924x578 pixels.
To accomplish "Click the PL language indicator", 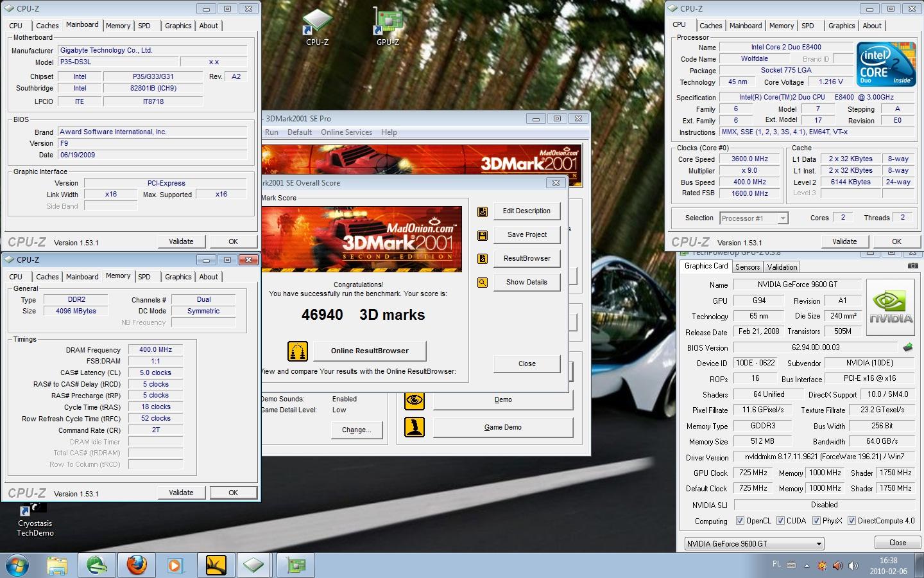I will pos(776,565).
